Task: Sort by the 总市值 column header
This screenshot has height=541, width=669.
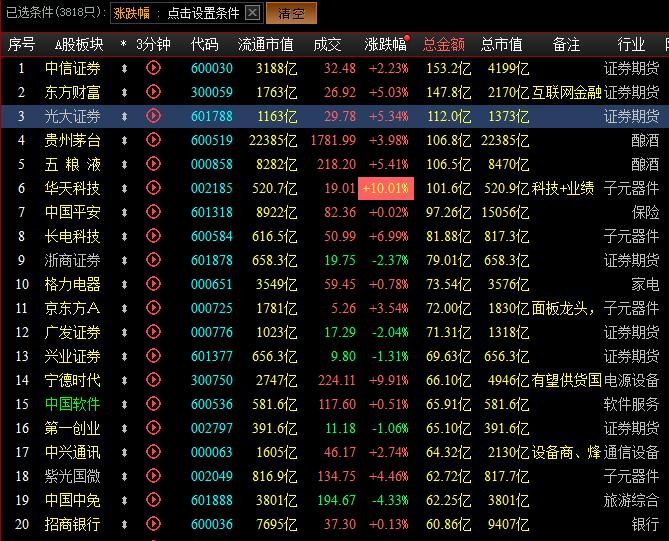Action: pos(501,44)
